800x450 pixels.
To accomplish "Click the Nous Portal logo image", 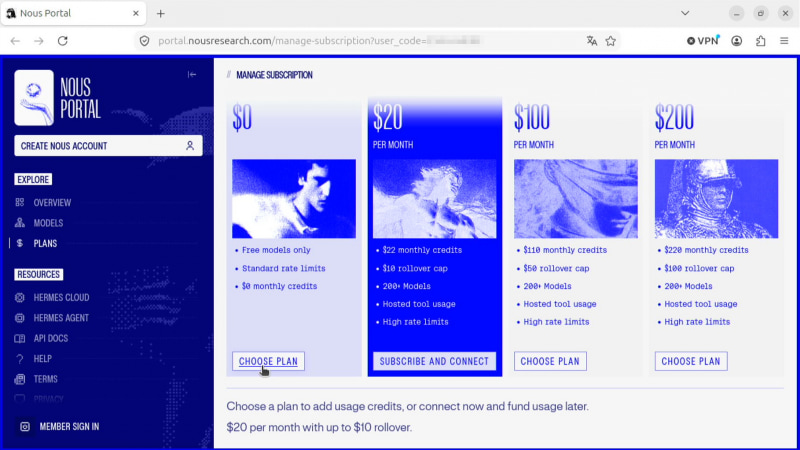I will pos(34,97).
